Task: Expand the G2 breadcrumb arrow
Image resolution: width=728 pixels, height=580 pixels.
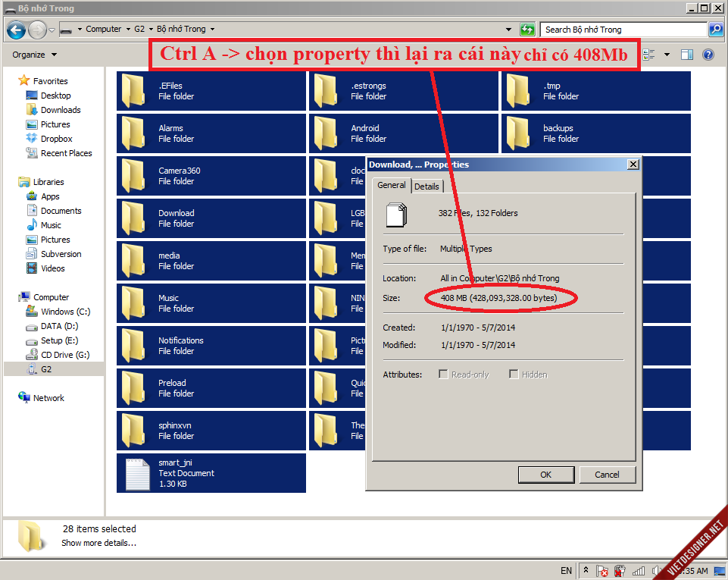Action: point(151,29)
